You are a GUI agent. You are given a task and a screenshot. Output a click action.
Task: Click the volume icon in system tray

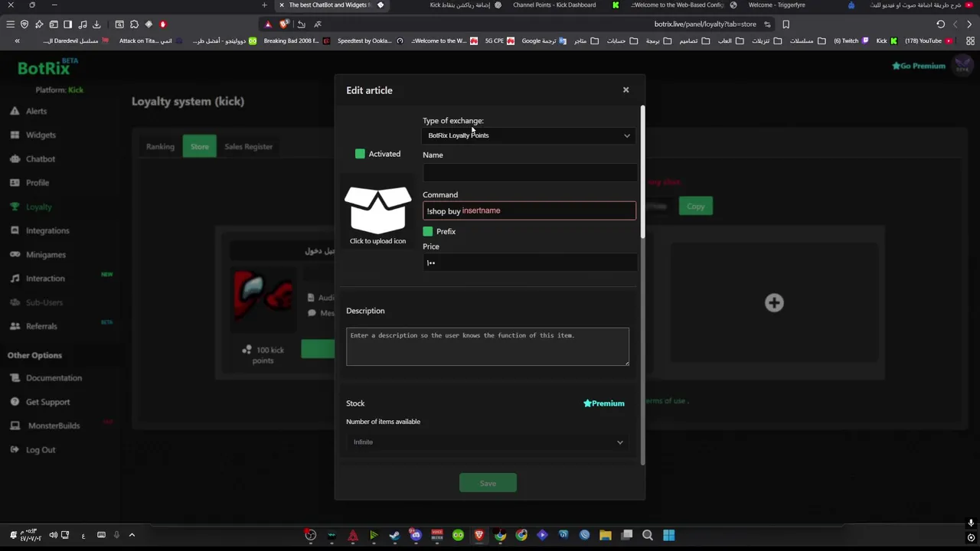[53, 535]
